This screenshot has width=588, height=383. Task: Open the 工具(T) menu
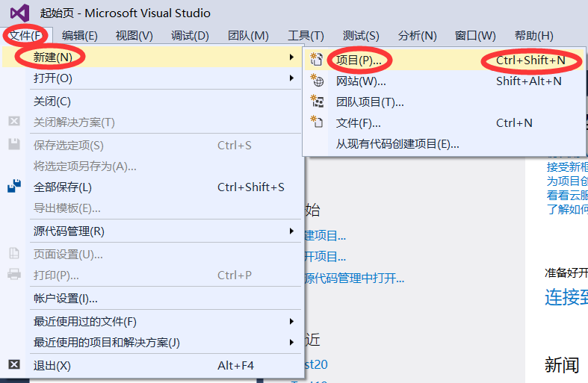click(306, 36)
